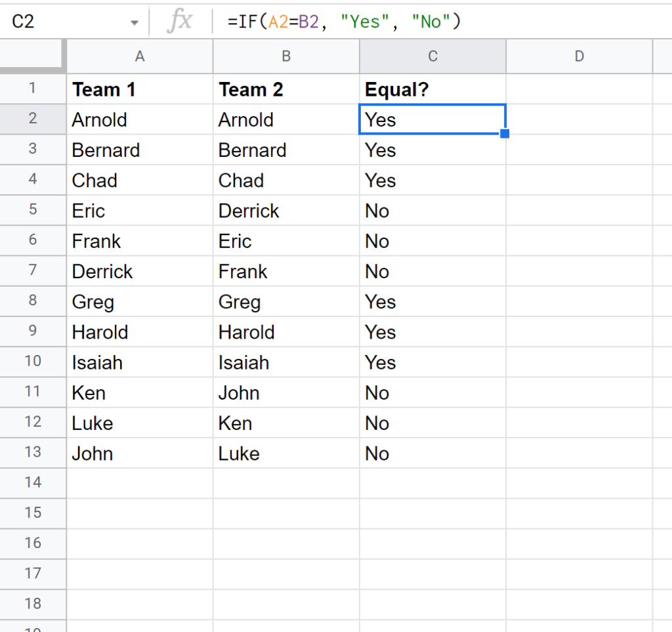
Task: Select row 5 by its row number
Action: [x=33, y=211]
